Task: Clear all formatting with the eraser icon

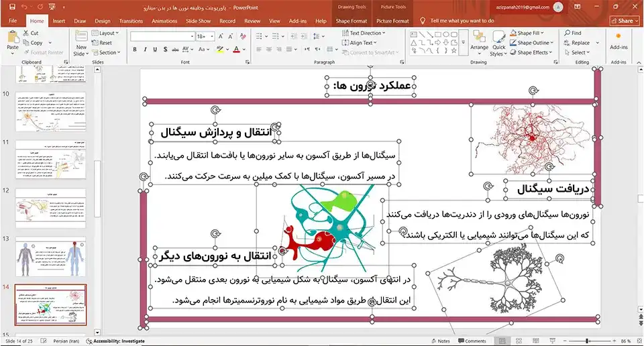Action: 243,36
